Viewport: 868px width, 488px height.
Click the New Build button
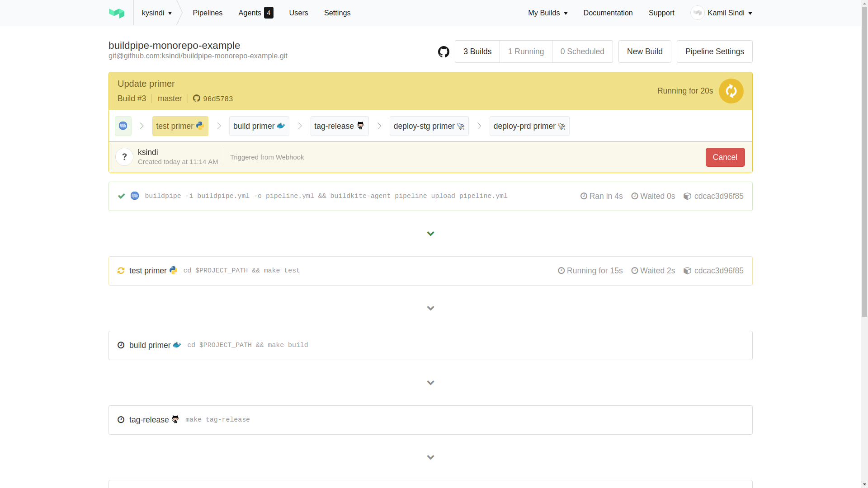pyautogui.click(x=644, y=51)
